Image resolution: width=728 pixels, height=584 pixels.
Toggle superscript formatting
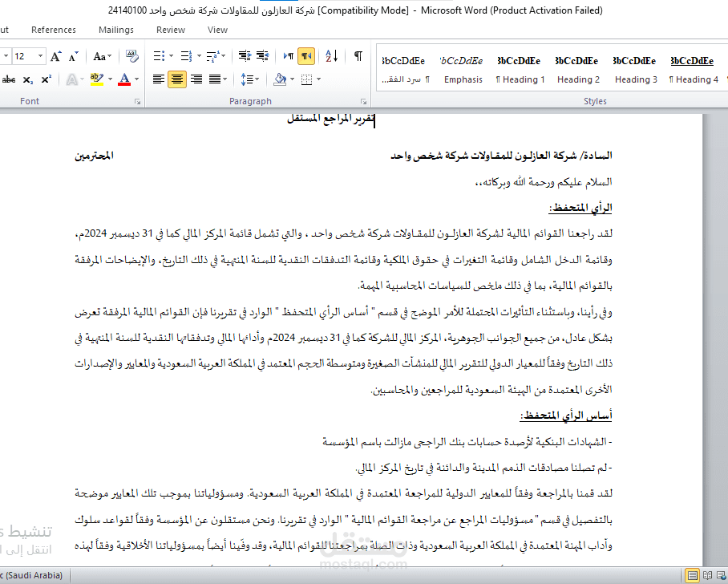[x=46, y=79]
